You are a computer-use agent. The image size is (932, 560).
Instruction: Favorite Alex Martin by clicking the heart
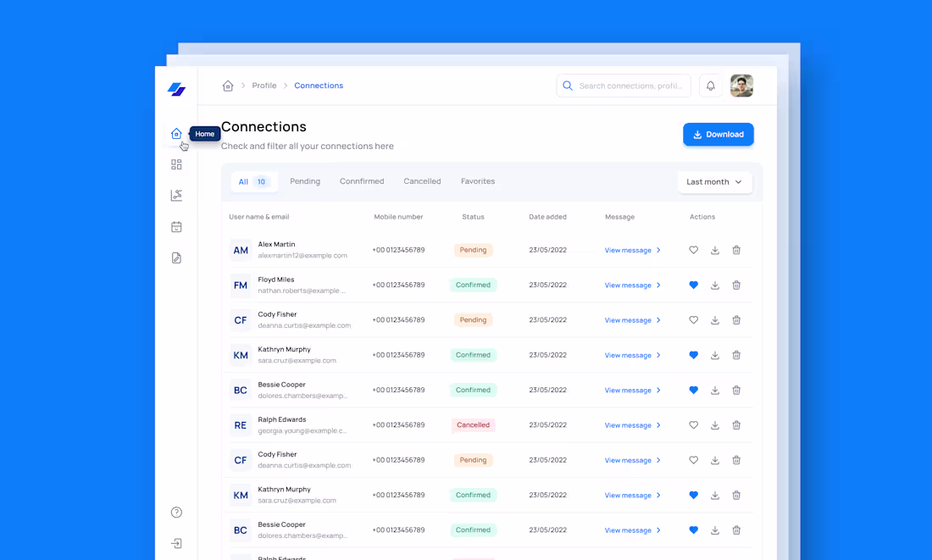pyautogui.click(x=693, y=250)
